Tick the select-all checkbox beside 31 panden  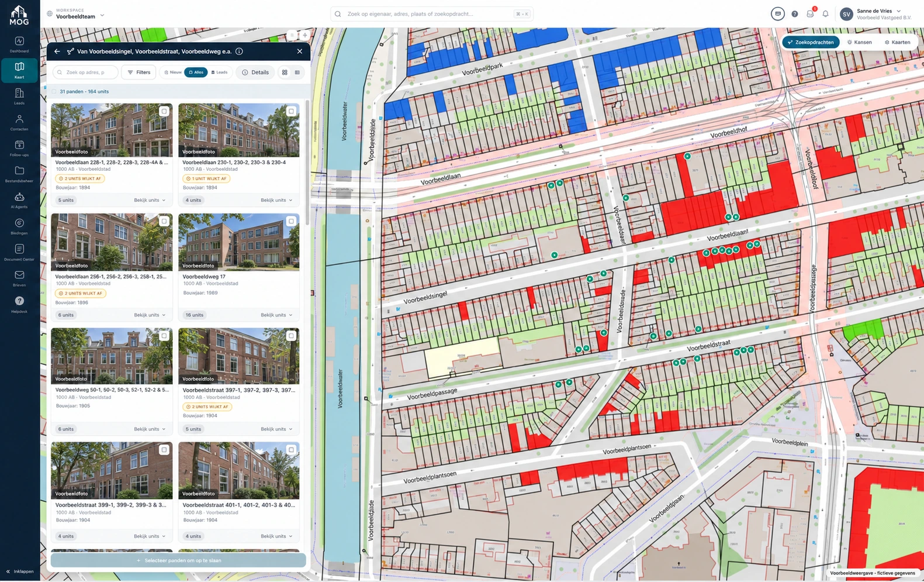pos(54,92)
